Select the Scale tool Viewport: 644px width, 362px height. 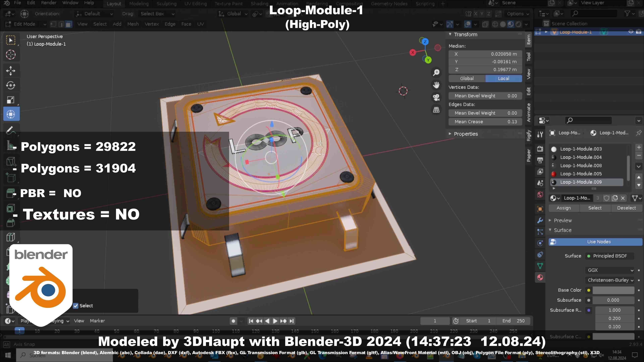pyautogui.click(x=11, y=100)
